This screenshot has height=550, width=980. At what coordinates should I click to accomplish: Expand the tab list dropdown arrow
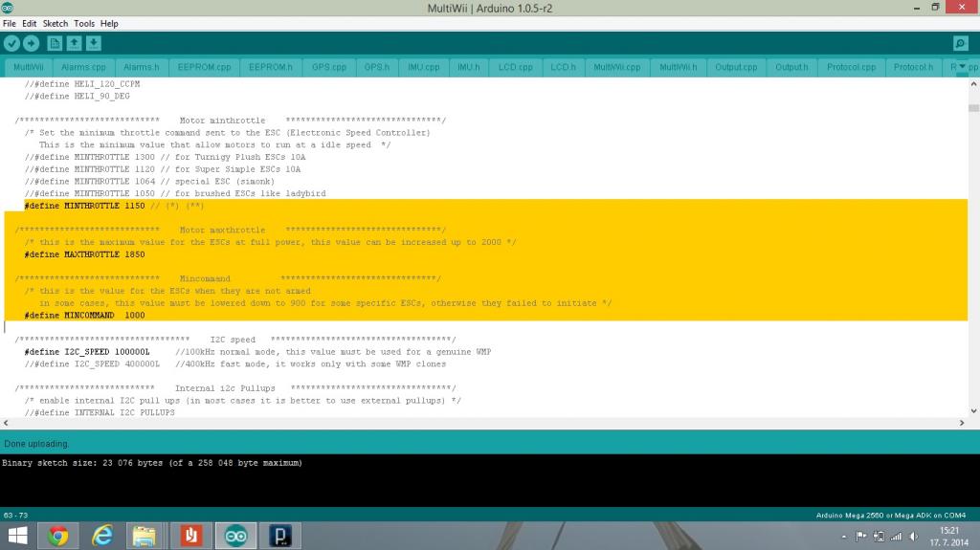963,67
